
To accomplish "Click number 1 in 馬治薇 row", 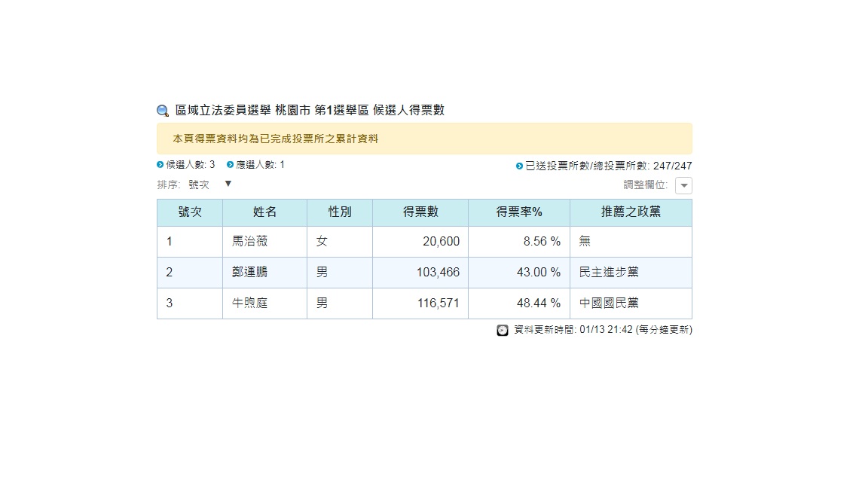I will point(170,242).
